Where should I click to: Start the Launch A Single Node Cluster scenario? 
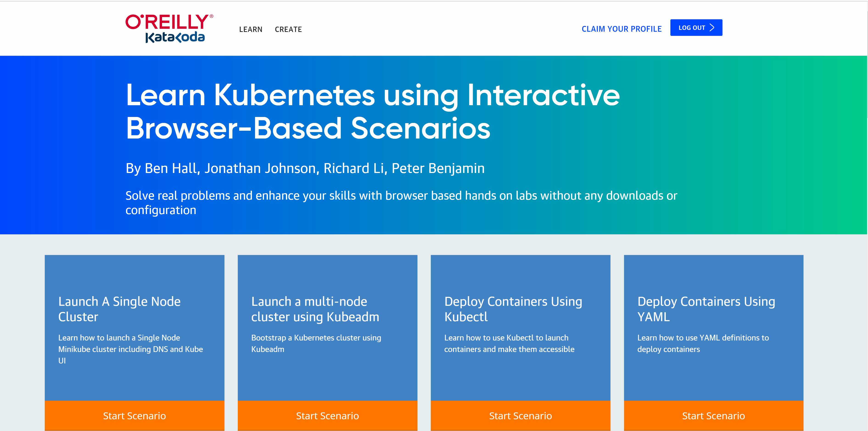pyautogui.click(x=134, y=415)
